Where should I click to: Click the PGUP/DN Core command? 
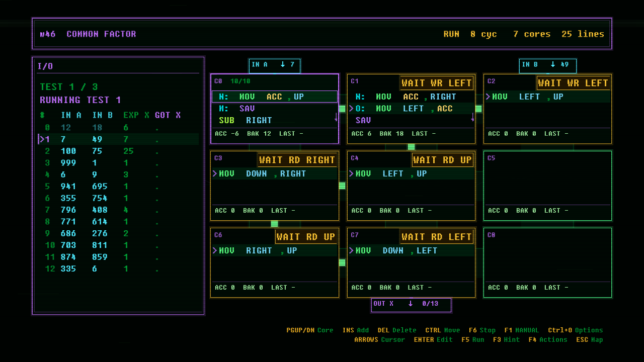[310, 330]
